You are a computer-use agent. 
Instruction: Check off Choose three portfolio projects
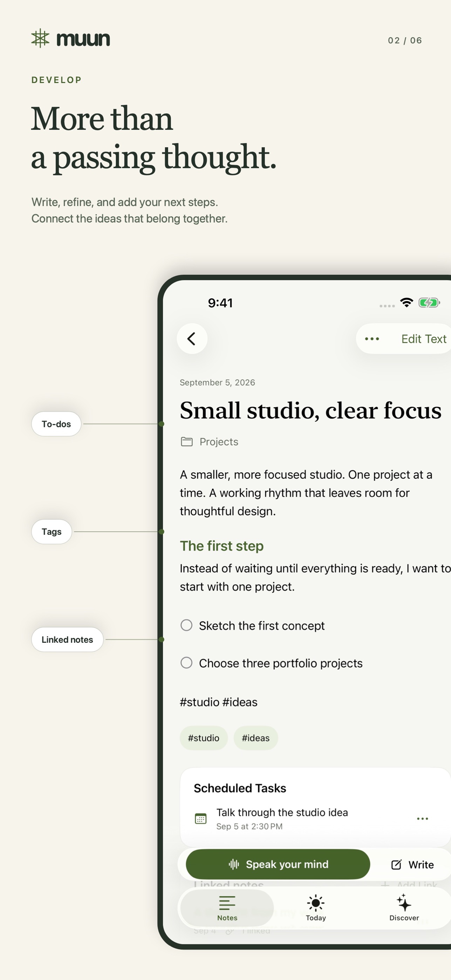(x=186, y=663)
